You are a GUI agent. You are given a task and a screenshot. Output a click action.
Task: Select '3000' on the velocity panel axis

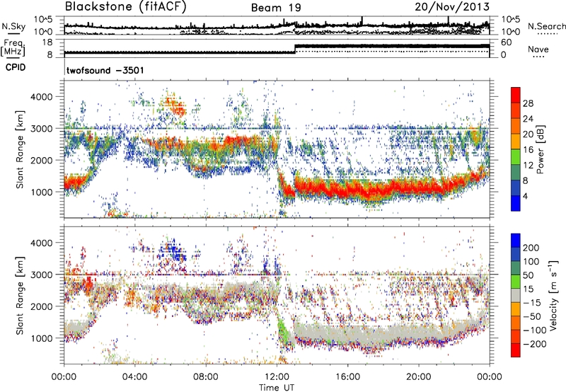[x=42, y=275]
